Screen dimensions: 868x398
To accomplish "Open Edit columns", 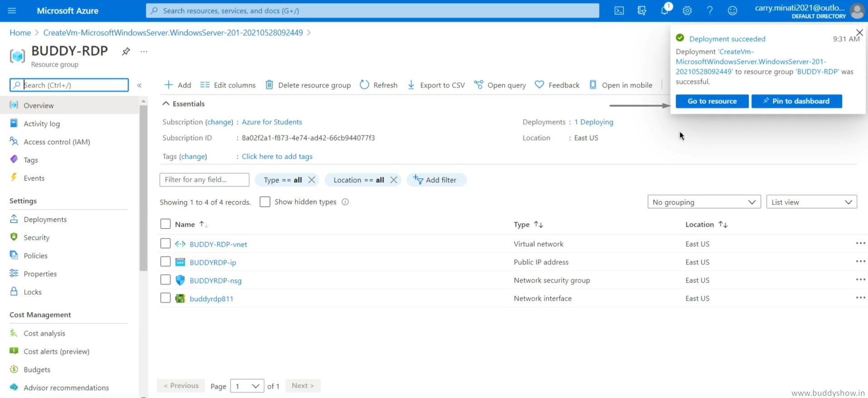I will pos(228,85).
